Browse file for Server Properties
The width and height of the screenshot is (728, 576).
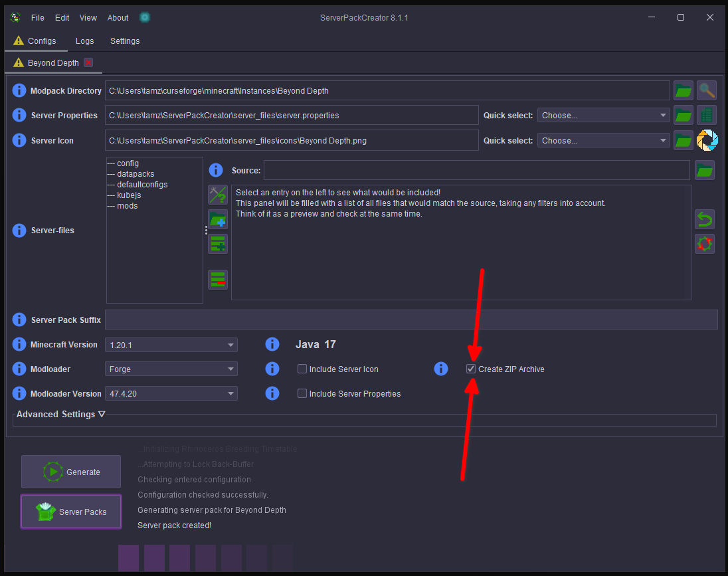683,115
